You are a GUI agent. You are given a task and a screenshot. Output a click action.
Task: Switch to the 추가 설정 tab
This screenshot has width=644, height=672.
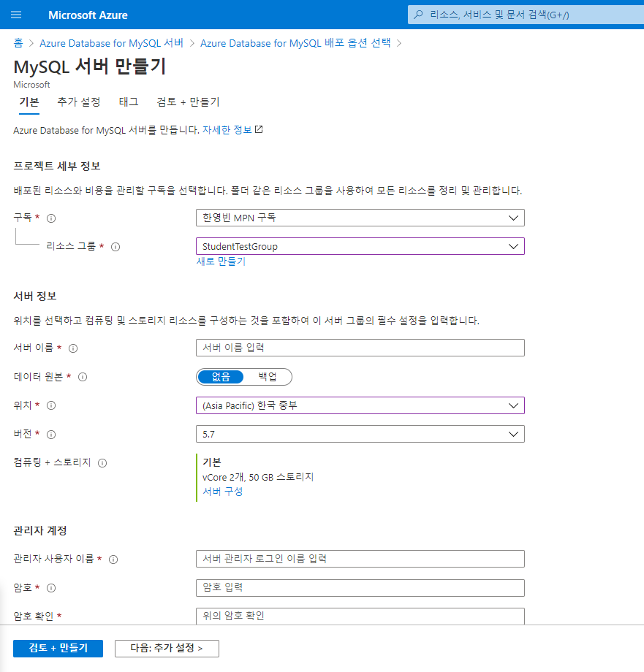tap(79, 102)
